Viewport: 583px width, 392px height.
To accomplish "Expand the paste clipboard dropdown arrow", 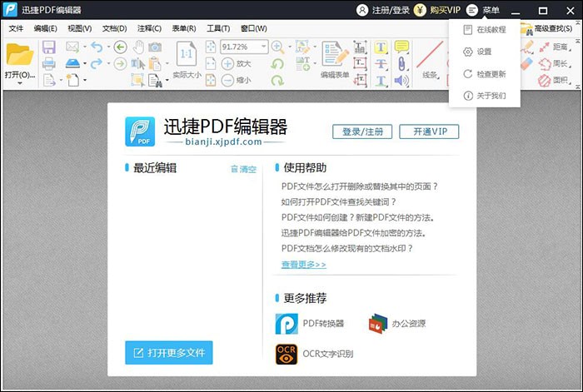I will click(167, 63).
